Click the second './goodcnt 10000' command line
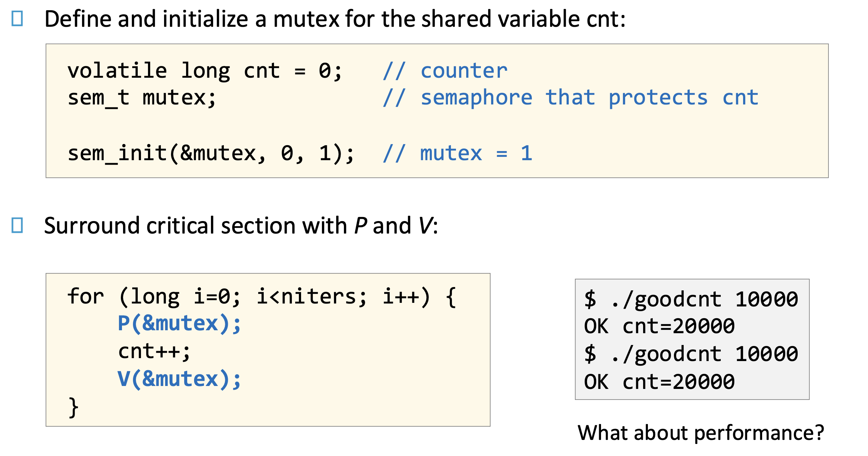The width and height of the screenshot is (868, 456). [691, 354]
